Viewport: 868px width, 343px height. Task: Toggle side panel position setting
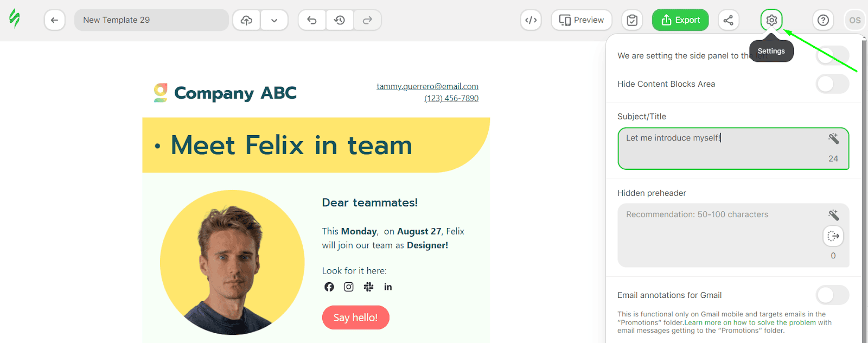[x=832, y=55]
